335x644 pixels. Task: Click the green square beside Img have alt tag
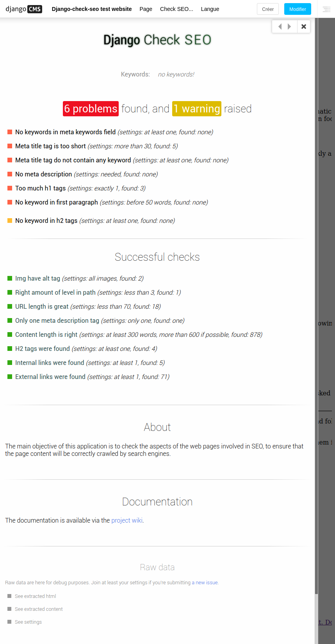point(10,278)
